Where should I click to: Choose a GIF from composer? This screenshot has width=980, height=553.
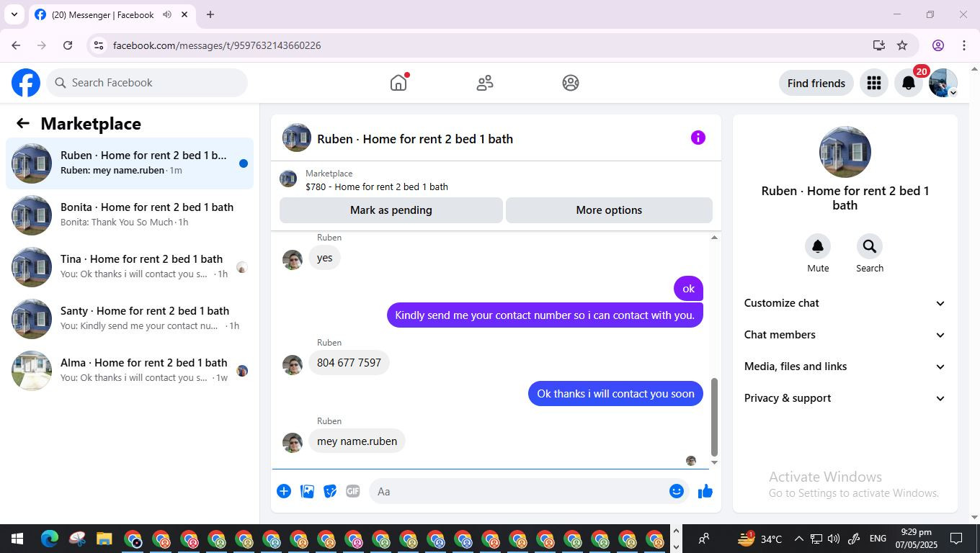point(352,491)
